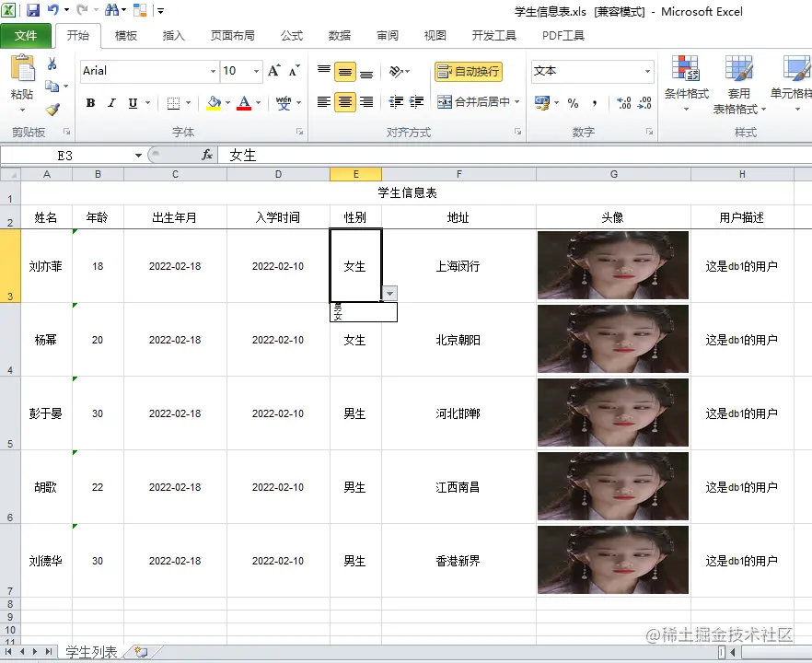The height and width of the screenshot is (663, 812).
Task: Select column E header
Action: click(x=355, y=174)
